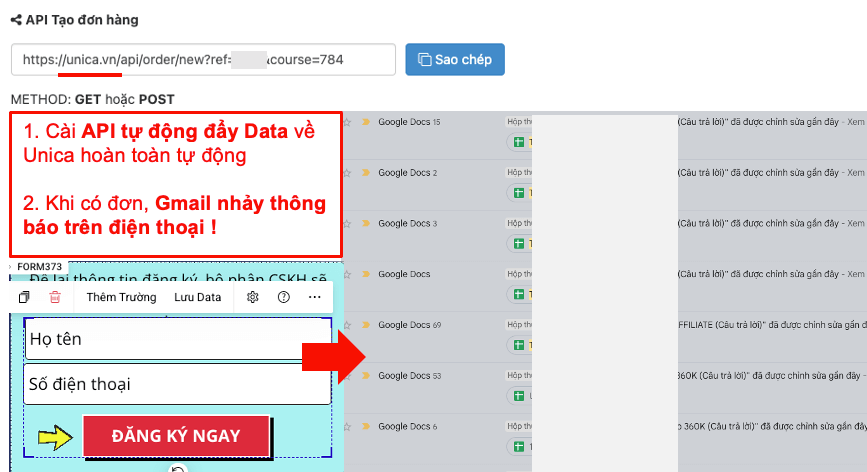Screen dimensions: 867x472
Task: Open Sheets attachment in Google Docs 3 row
Action: pyautogui.click(x=519, y=244)
